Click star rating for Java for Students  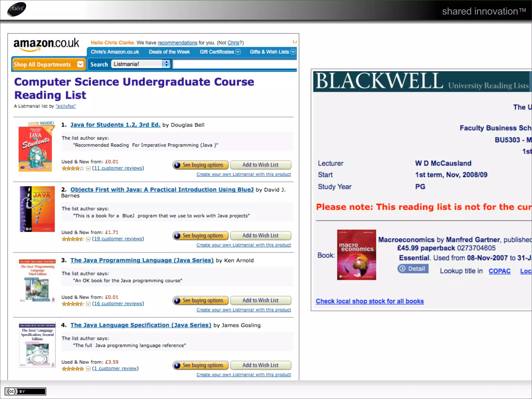(x=73, y=169)
